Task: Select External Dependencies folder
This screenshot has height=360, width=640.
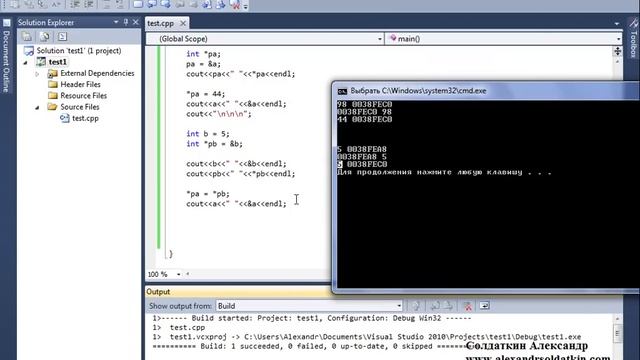Action: coord(97,73)
